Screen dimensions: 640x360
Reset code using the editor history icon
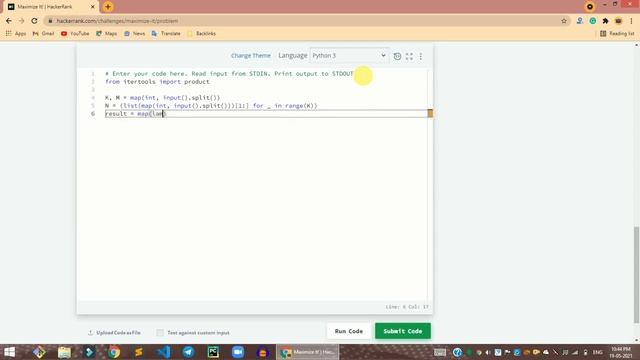coord(397,56)
